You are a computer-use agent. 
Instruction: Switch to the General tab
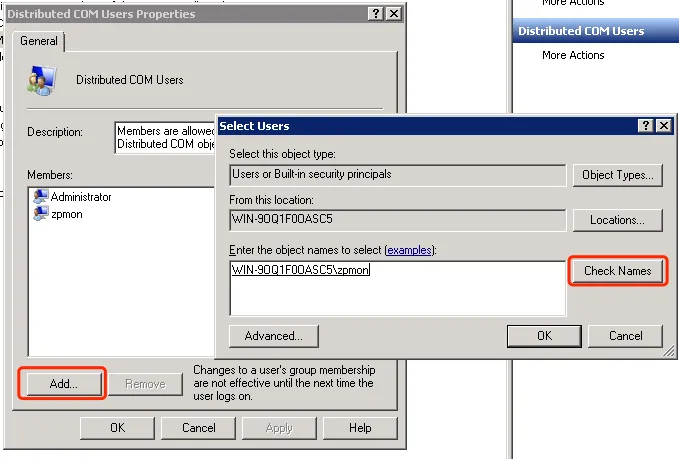pyautogui.click(x=39, y=41)
